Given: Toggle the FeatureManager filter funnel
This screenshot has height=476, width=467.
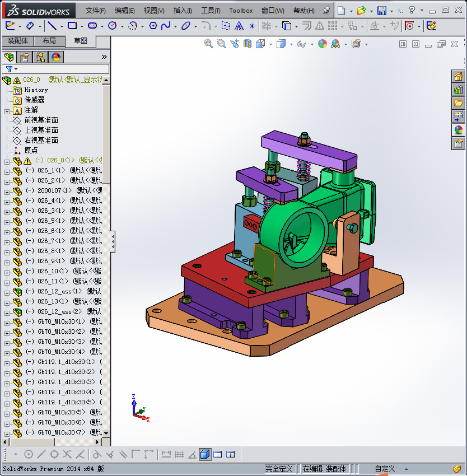Looking at the screenshot, I should pyautogui.click(x=9, y=69).
